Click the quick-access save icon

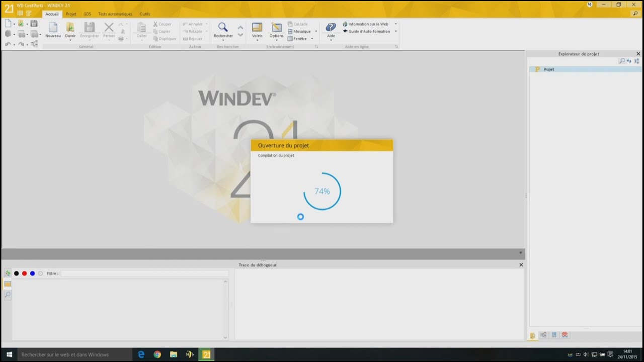[x=34, y=24]
